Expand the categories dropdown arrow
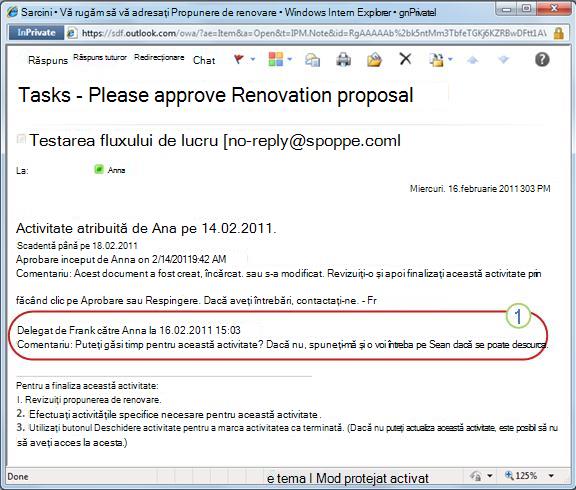The height and width of the screenshot is (490, 576). 289,59
